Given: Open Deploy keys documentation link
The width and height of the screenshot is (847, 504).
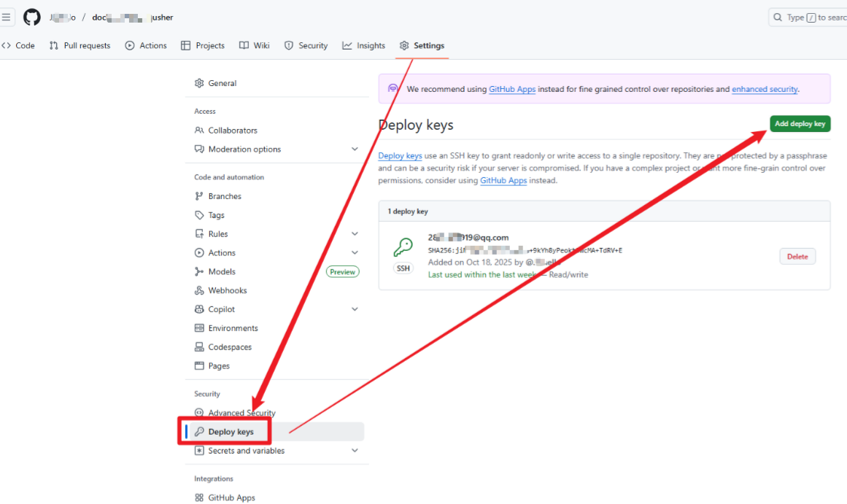Looking at the screenshot, I should pos(400,155).
